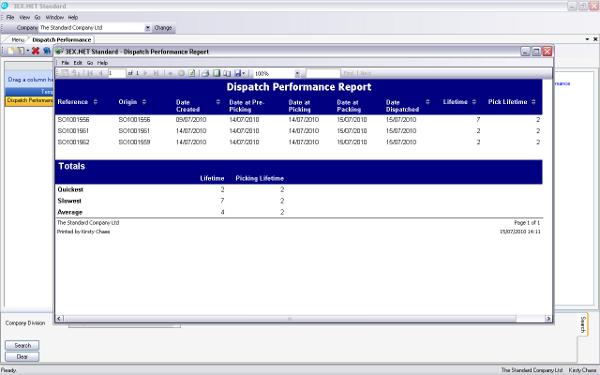
Task: Click the horizontal scrollbar left arrow
Action: [59, 318]
